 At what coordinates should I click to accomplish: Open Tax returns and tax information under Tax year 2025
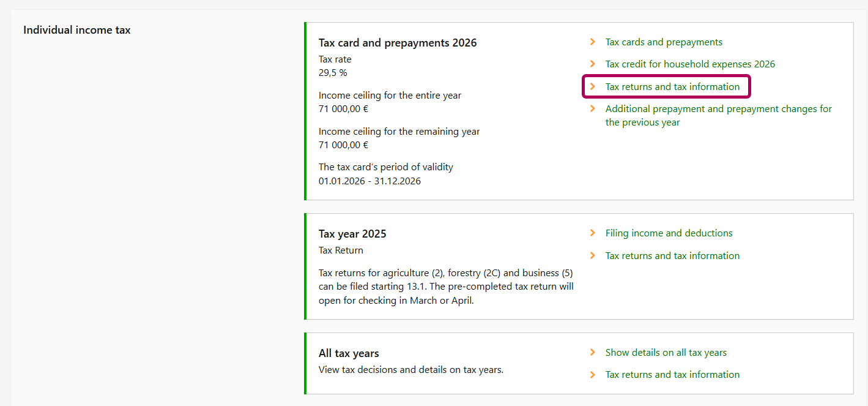coord(672,256)
